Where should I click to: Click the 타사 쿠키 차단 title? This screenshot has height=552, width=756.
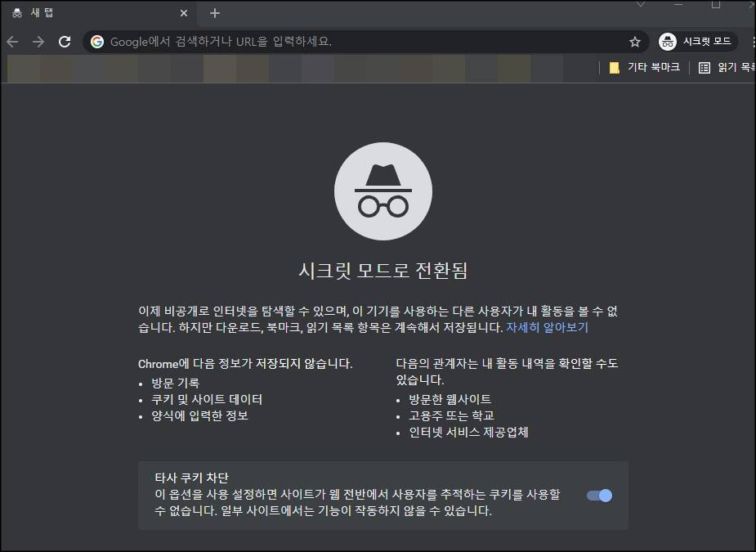tap(191, 478)
